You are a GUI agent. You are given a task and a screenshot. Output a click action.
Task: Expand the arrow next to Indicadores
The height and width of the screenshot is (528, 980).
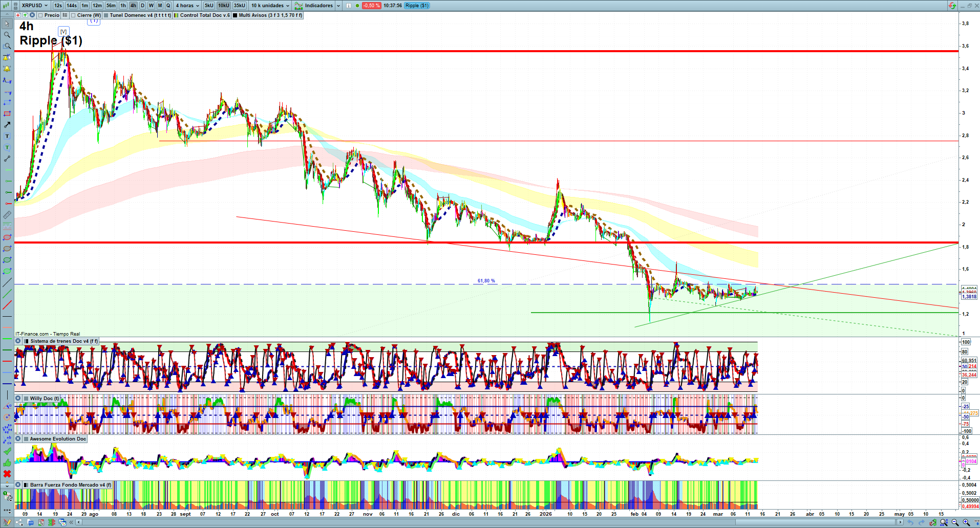[x=338, y=6]
